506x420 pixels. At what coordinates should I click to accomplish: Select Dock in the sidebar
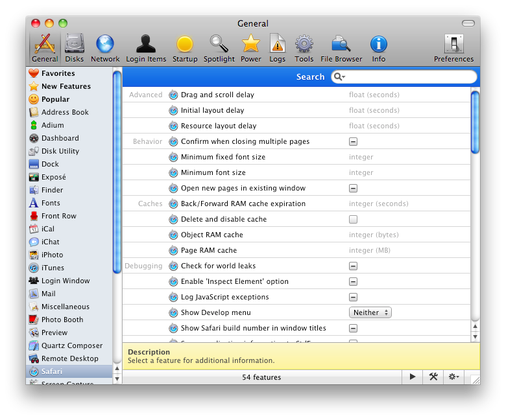pyautogui.click(x=69, y=164)
